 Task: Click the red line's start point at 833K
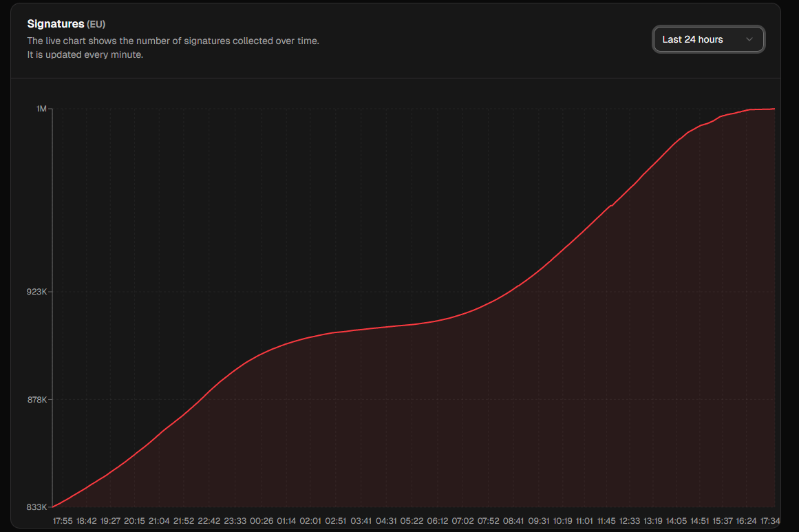pyautogui.click(x=54, y=507)
